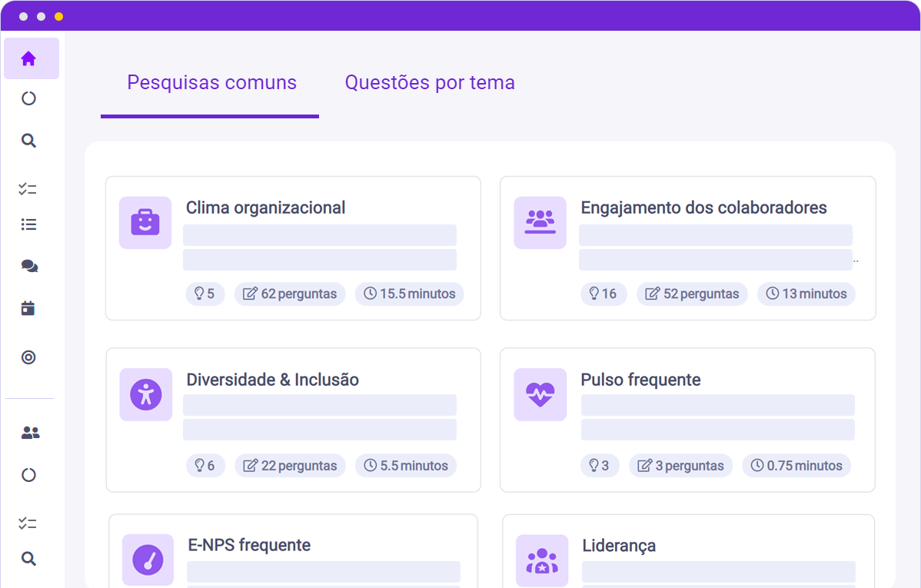Click the Pulso frequente heartbeat icon
The width and height of the screenshot is (921, 588).
pos(540,394)
